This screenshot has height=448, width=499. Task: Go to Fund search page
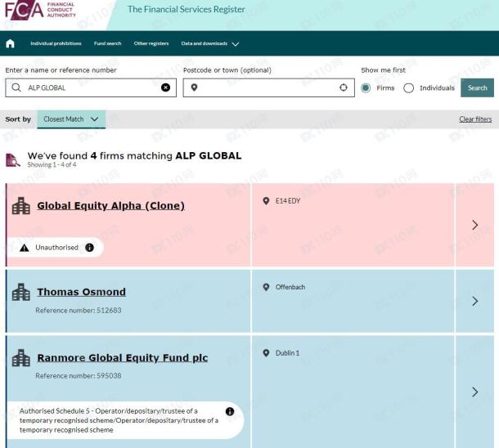coord(107,43)
